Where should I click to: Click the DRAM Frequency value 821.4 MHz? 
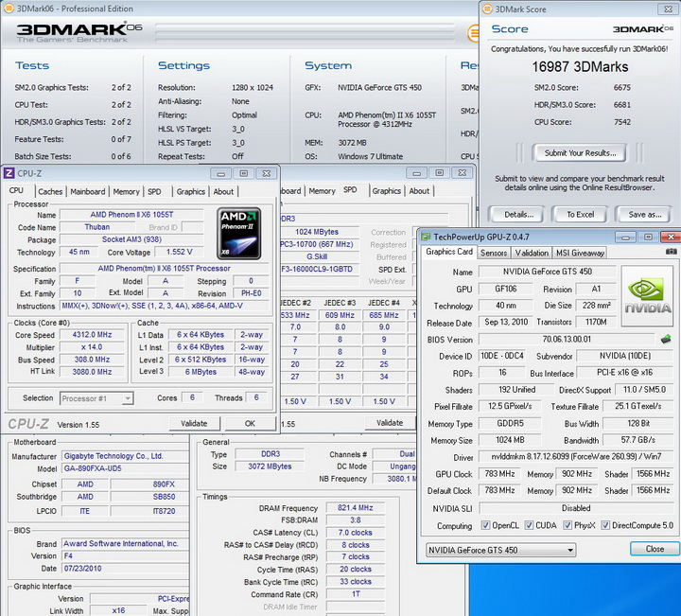pos(356,508)
